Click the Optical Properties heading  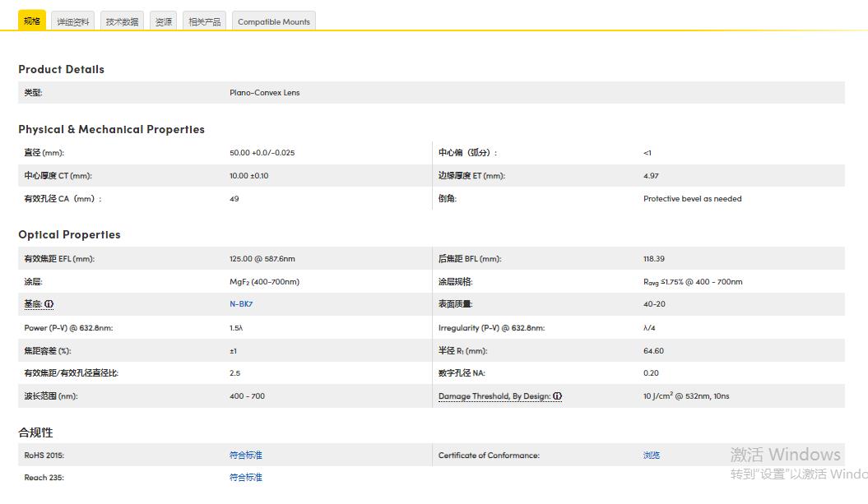[x=69, y=235]
